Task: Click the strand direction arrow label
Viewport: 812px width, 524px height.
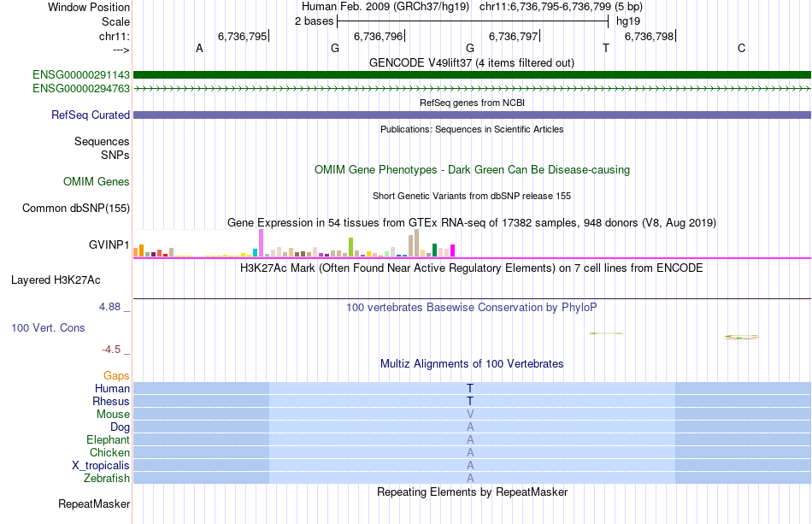Action: tap(121, 50)
